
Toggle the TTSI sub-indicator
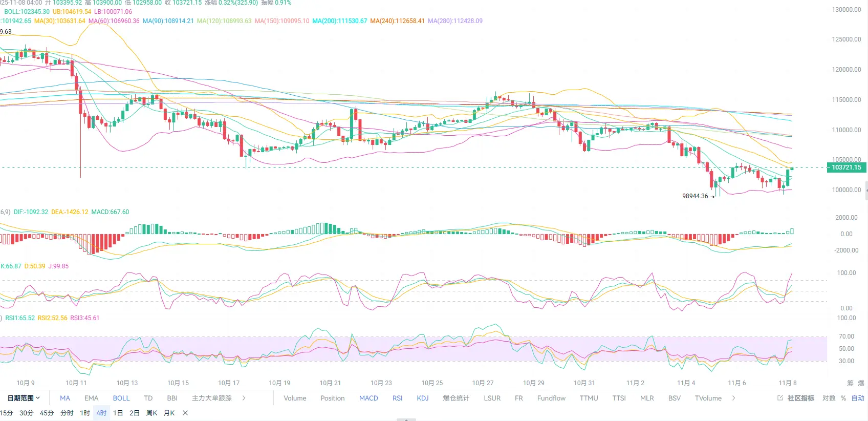click(x=619, y=398)
